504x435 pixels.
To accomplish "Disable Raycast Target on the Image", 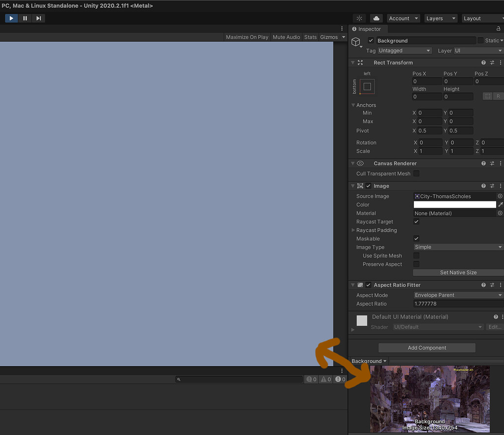I will [416, 221].
